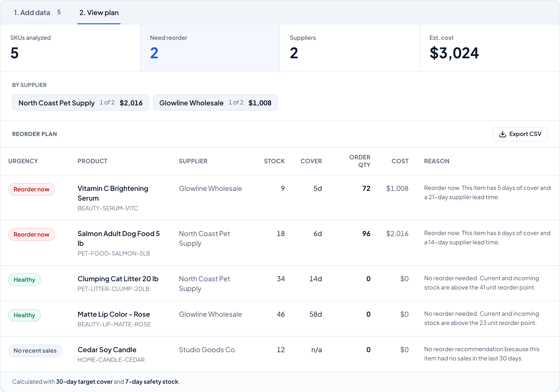Select the Matte Lip Color - Rose product

(x=114, y=314)
